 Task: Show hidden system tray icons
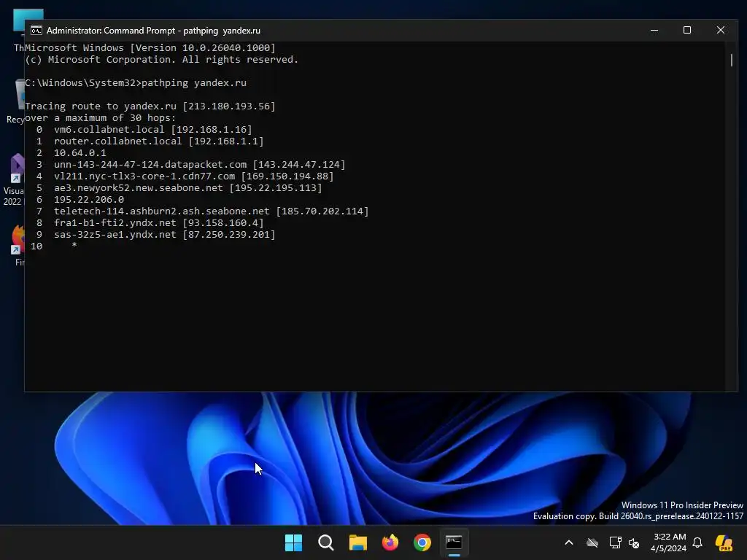569,542
